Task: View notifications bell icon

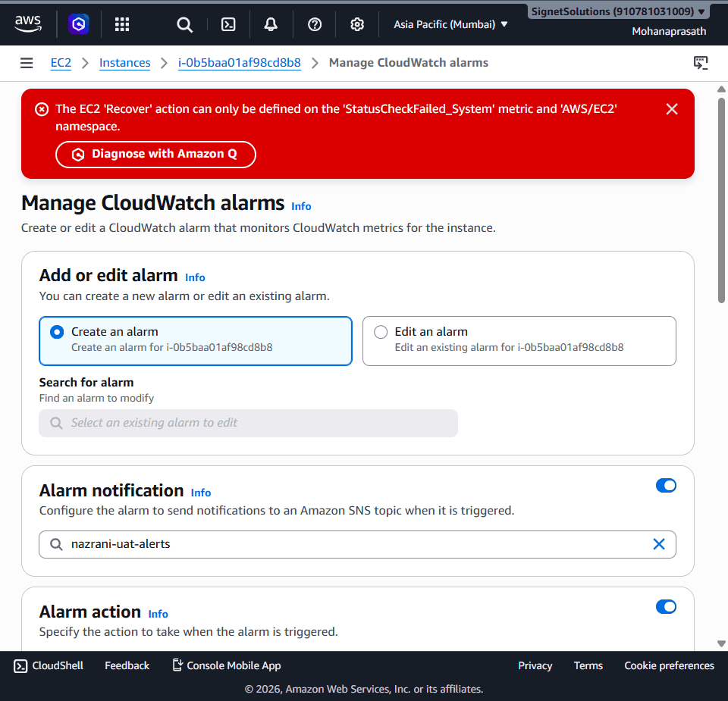Action: (x=271, y=24)
